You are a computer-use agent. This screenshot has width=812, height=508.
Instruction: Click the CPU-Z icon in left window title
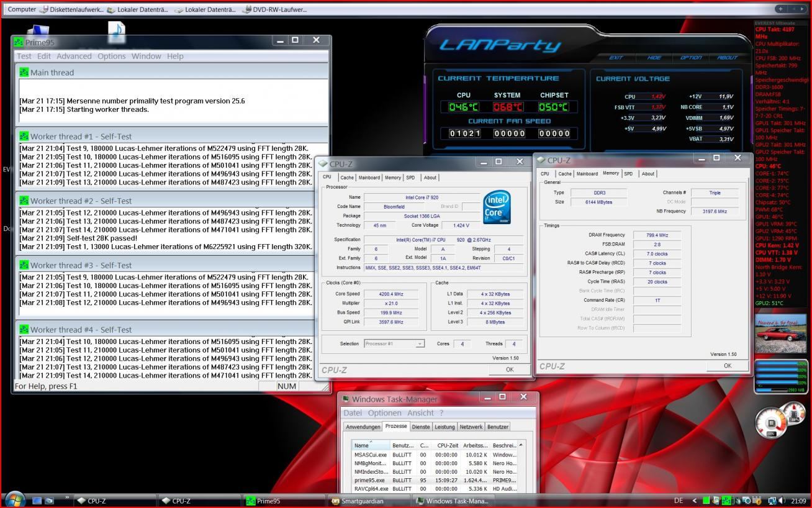(x=323, y=164)
